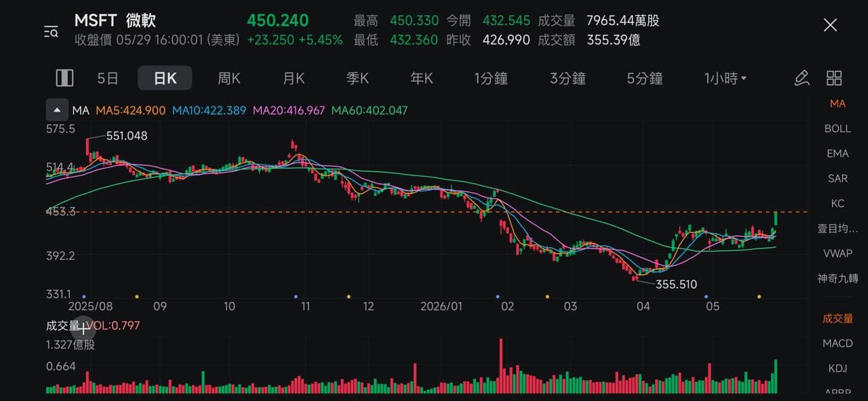Enable the KC indicator
This screenshot has height=401, width=868.
[837, 204]
